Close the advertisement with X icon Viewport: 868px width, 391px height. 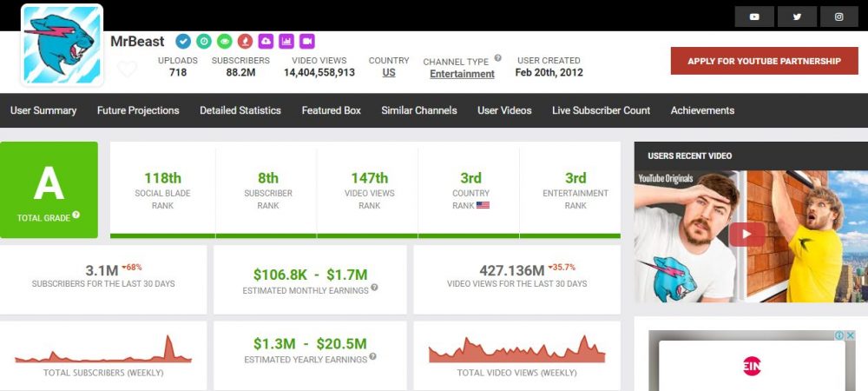point(851,335)
